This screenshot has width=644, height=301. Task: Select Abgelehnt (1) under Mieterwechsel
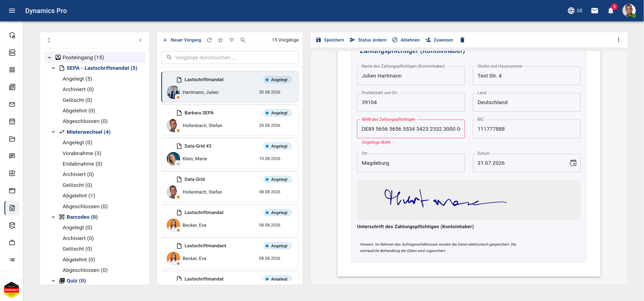pyautogui.click(x=79, y=196)
